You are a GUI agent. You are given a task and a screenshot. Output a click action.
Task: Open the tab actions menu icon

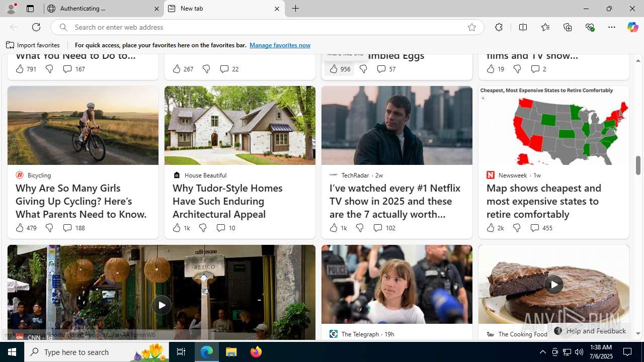point(30,9)
